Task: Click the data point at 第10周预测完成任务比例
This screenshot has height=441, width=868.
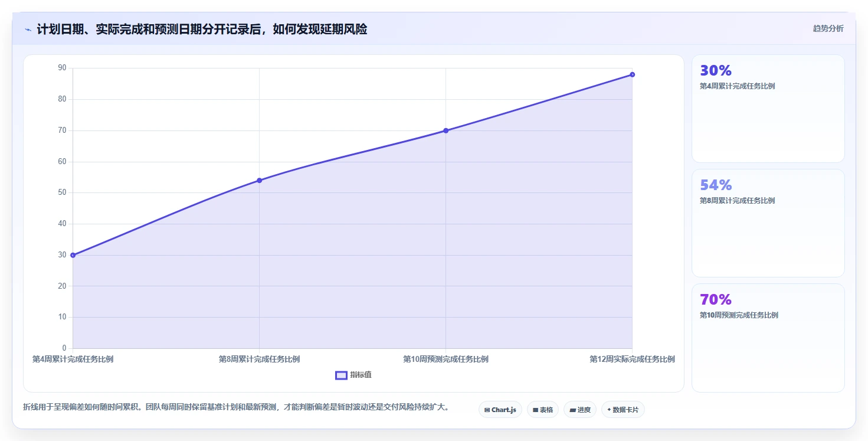Action: tap(446, 130)
